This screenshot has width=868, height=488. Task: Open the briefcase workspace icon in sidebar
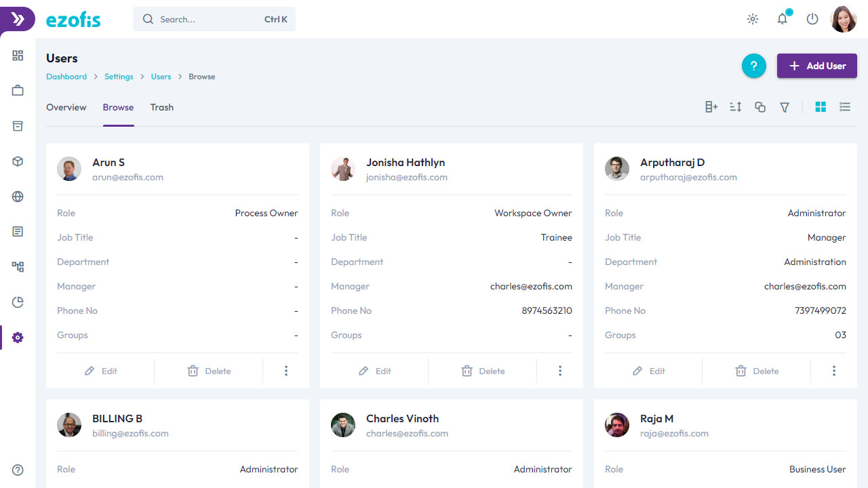[18, 91]
